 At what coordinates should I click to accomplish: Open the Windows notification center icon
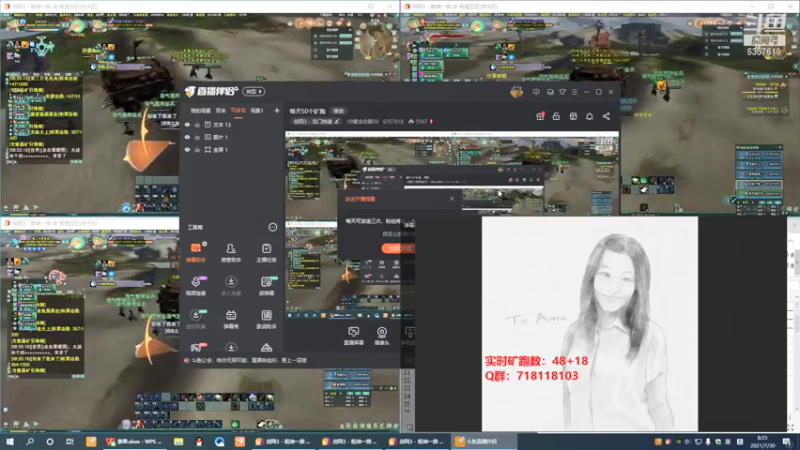(x=787, y=441)
